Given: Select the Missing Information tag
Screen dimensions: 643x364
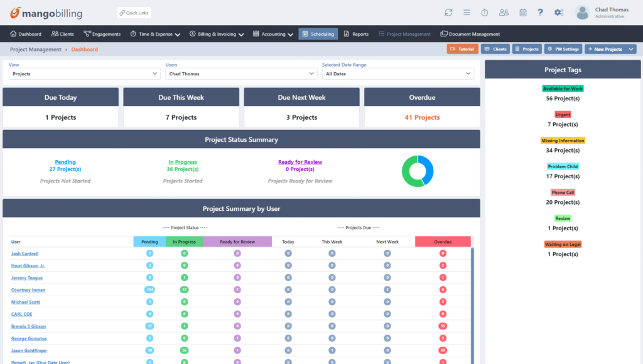Looking at the screenshot, I should click(563, 141).
